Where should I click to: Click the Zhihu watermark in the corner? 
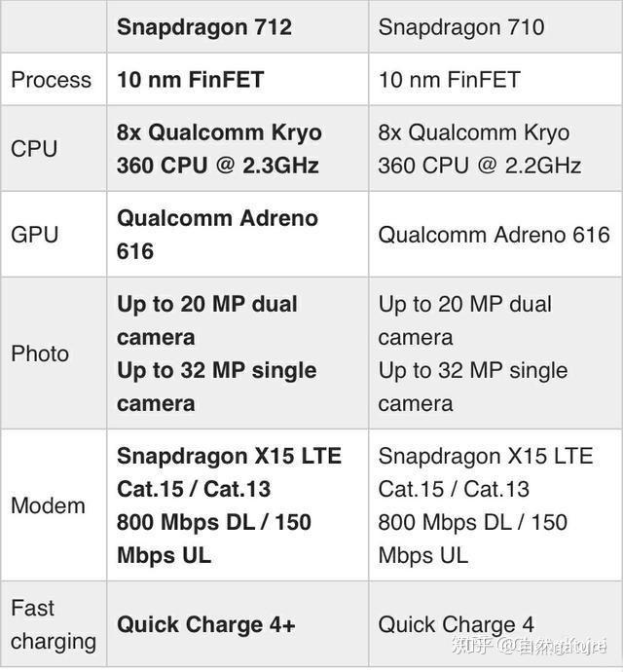pyautogui.click(x=529, y=646)
